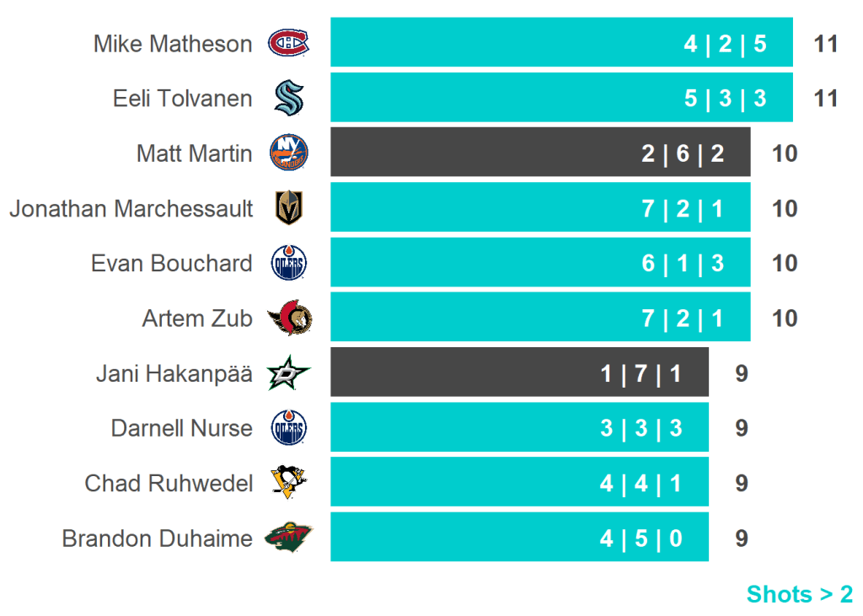Click the Dallas Stars logo

point(288,373)
